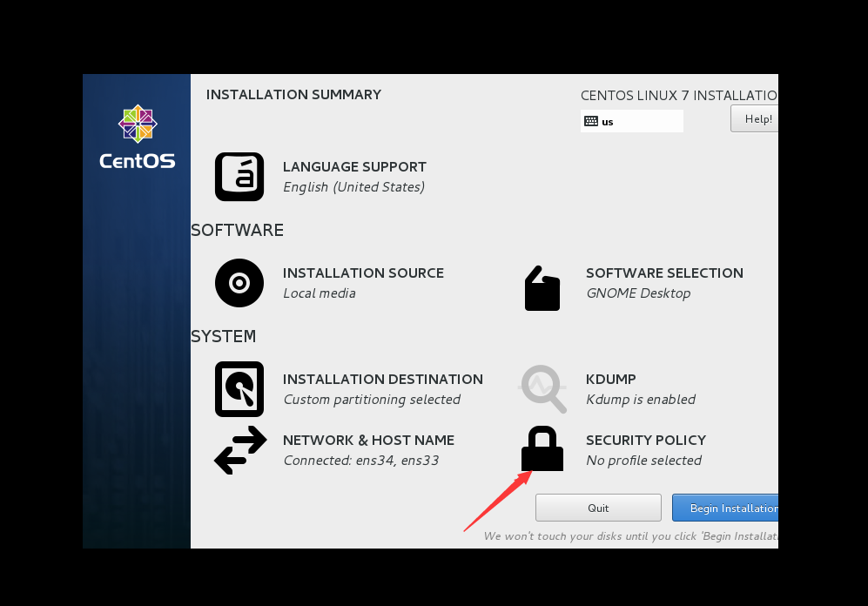
Task: Click the Kdump magnifier icon
Action: [x=543, y=389]
